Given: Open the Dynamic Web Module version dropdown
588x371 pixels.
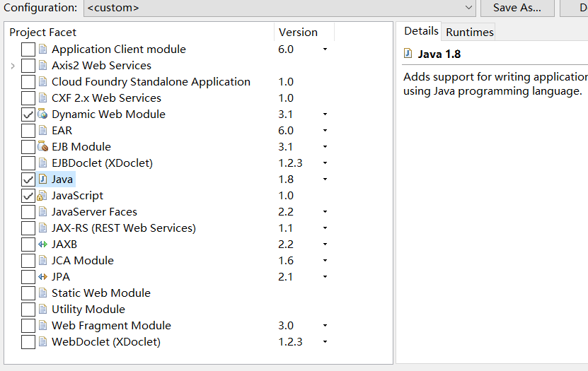Looking at the screenshot, I should click(325, 114).
